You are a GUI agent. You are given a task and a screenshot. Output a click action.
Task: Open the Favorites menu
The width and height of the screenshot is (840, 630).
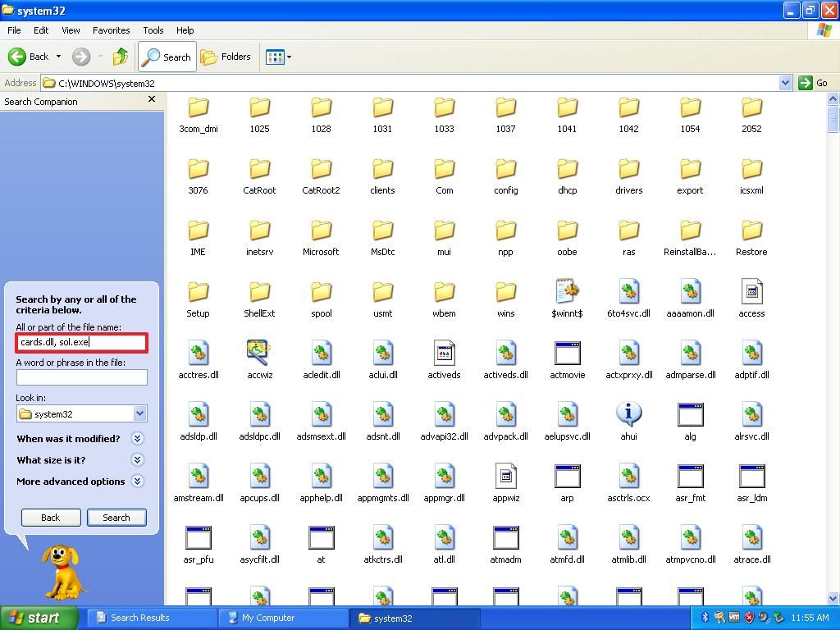pyautogui.click(x=111, y=30)
